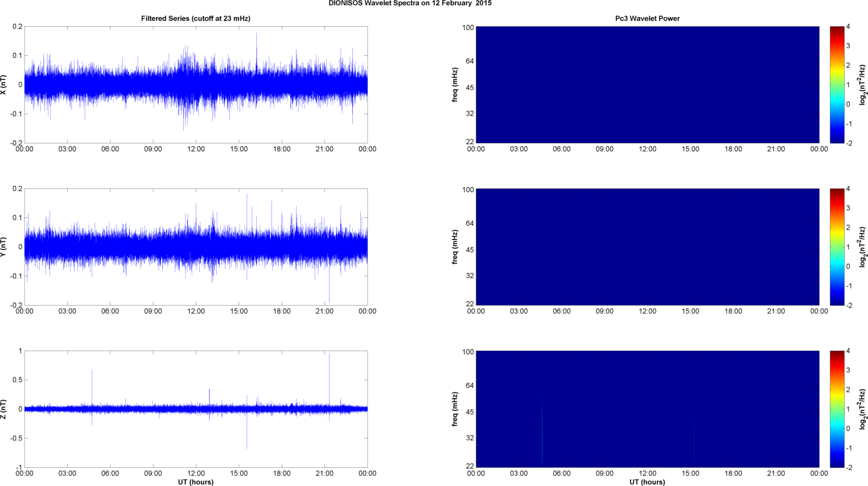Select 'freq (mHz)' label of the X-row spectrogram
This screenshot has height=486, width=868.
[x=455, y=85]
